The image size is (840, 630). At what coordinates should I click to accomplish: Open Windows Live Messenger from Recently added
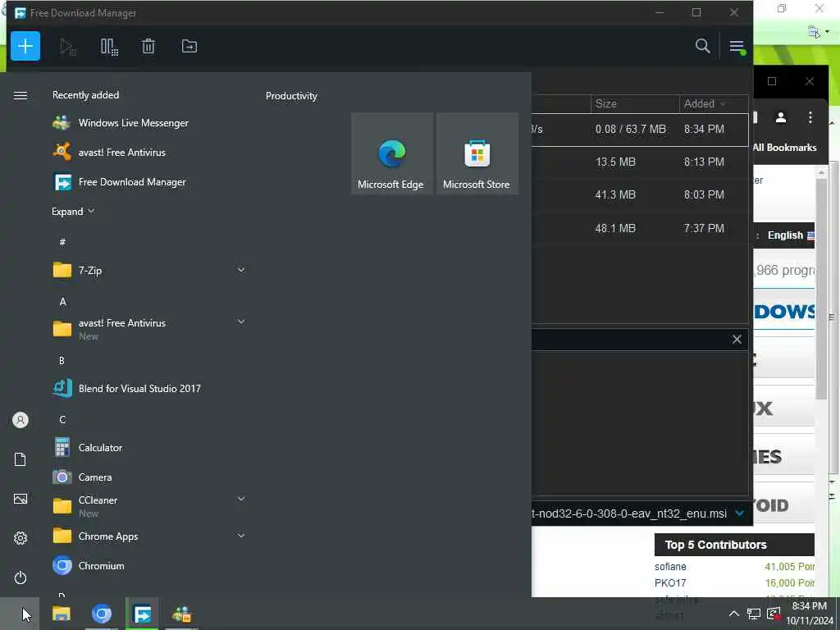pos(149,123)
